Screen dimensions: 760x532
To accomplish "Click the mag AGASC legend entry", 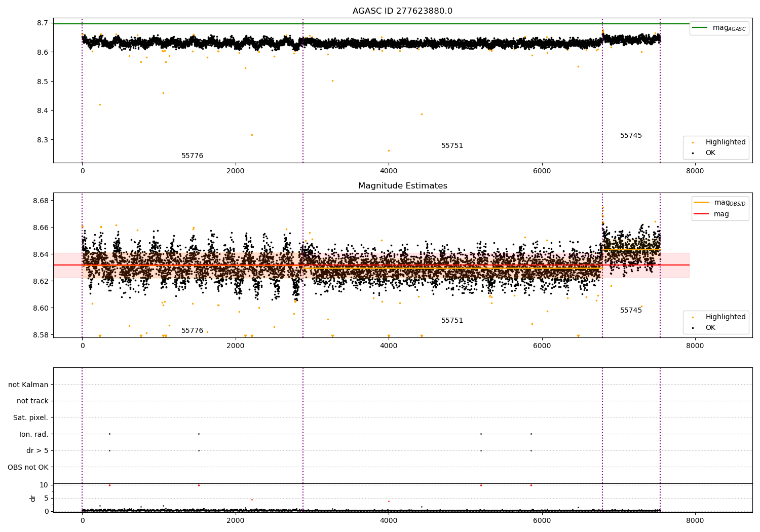I will click(x=719, y=28).
